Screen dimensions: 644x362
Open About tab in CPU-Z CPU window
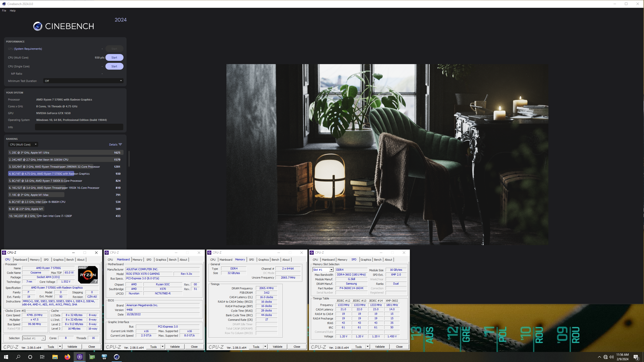click(x=81, y=260)
